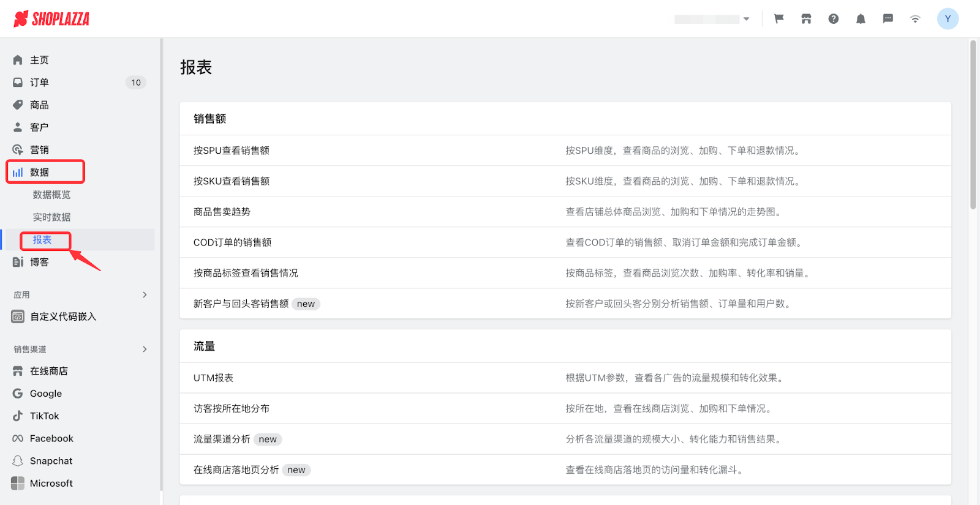The height and width of the screenshot is (505, 980).
Task: Click the Wi-Fi signal icon in header
Action: (915, 19)
